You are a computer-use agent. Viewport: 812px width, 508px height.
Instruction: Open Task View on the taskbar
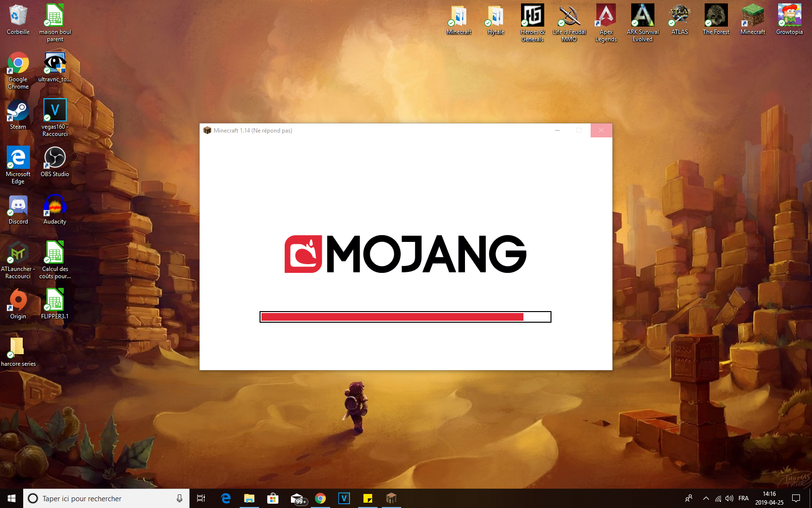(201, 498)
